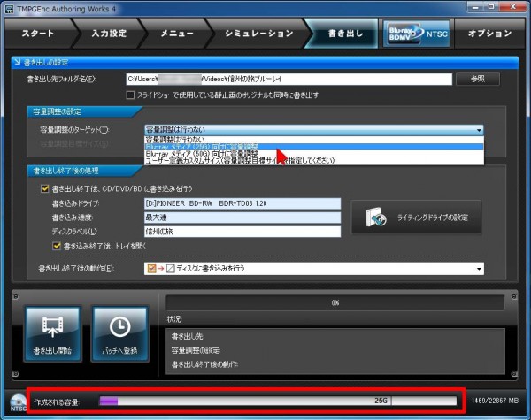This screenshot has width=531, height=420.
Task: Click the NTSC disc icon in status bar
Action: pos(18,402)
